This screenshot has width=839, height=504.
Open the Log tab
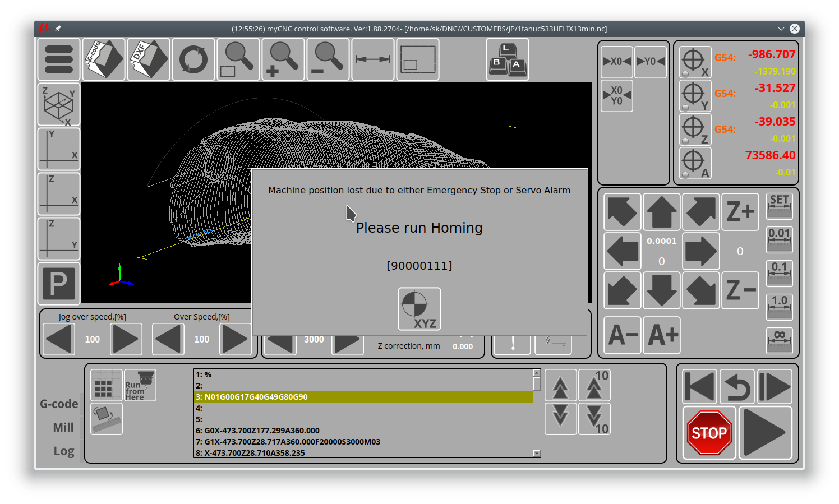click(x=64, y=451)
